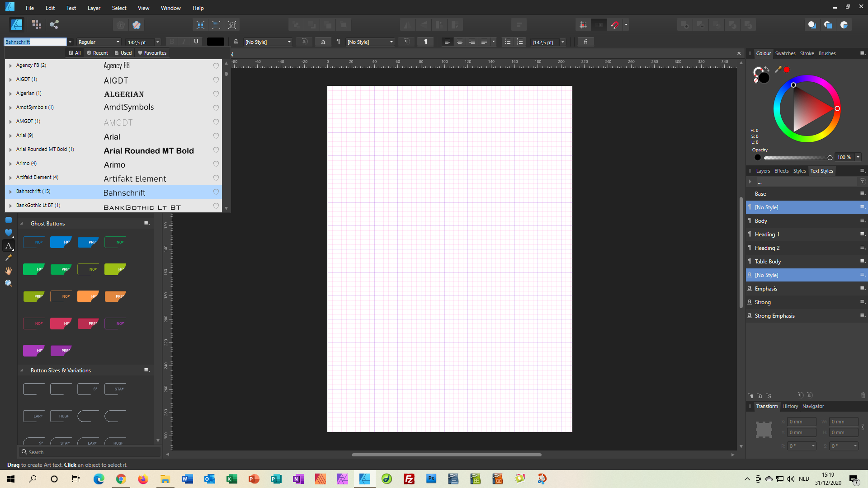Align text right
Viewport: 868px width, 488px height.
click(x=472, y=42)
